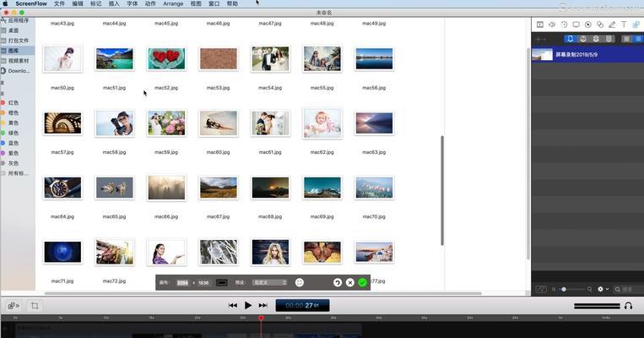Open the Arrange menu

(x=173, y=3)
